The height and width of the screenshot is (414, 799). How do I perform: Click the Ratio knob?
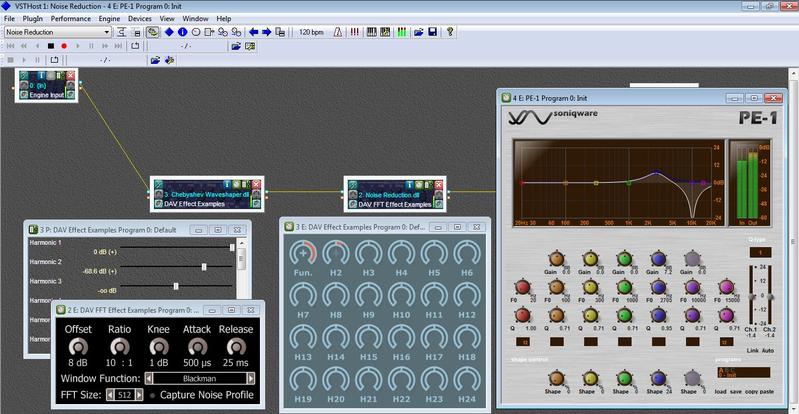point(120,347)
